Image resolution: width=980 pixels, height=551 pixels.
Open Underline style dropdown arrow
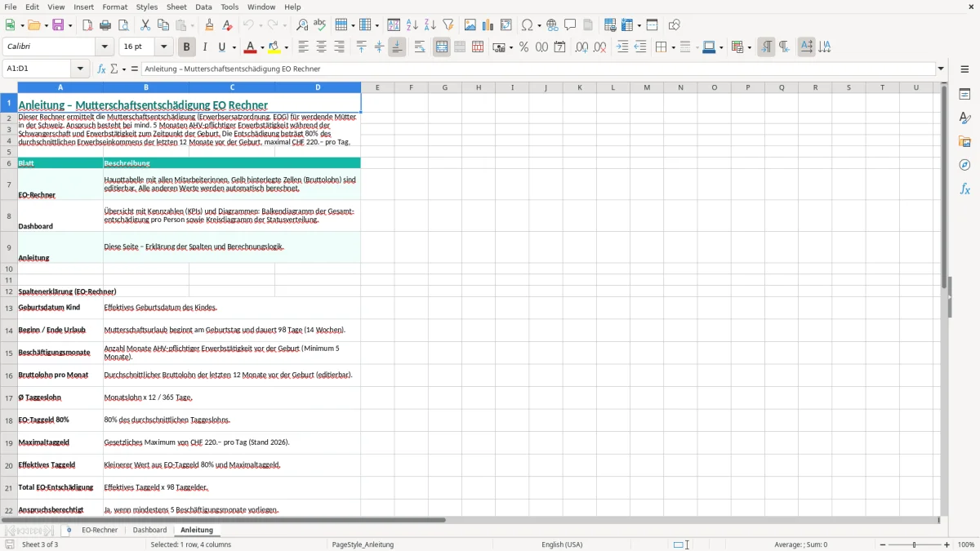pyautogui.click(x=234, y=47)
